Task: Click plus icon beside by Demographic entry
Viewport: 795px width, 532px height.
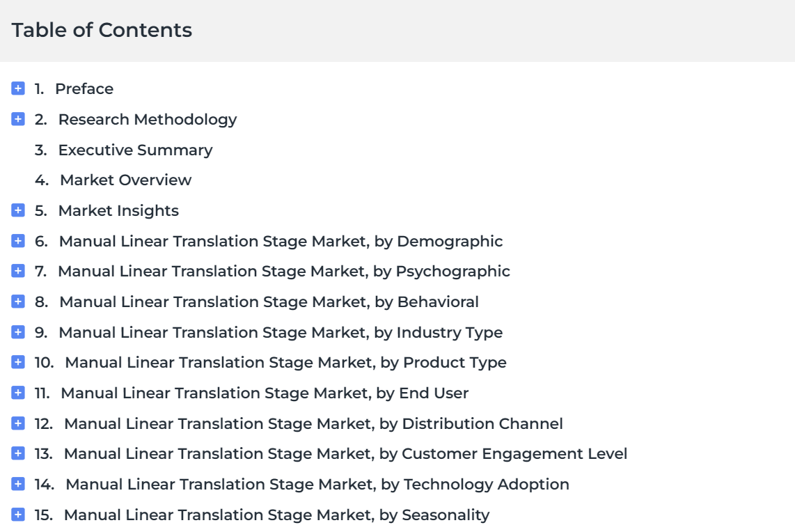Action: (18, 241)
